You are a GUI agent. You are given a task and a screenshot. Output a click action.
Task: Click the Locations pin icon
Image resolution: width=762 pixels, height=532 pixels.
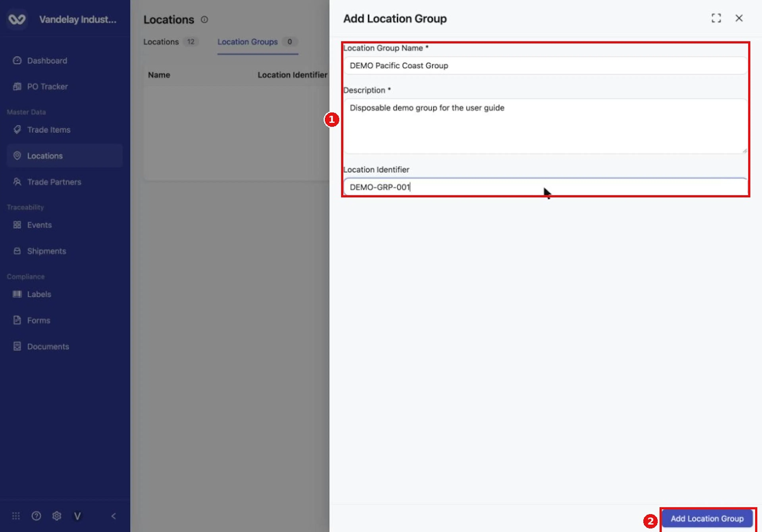coord(17,156)
